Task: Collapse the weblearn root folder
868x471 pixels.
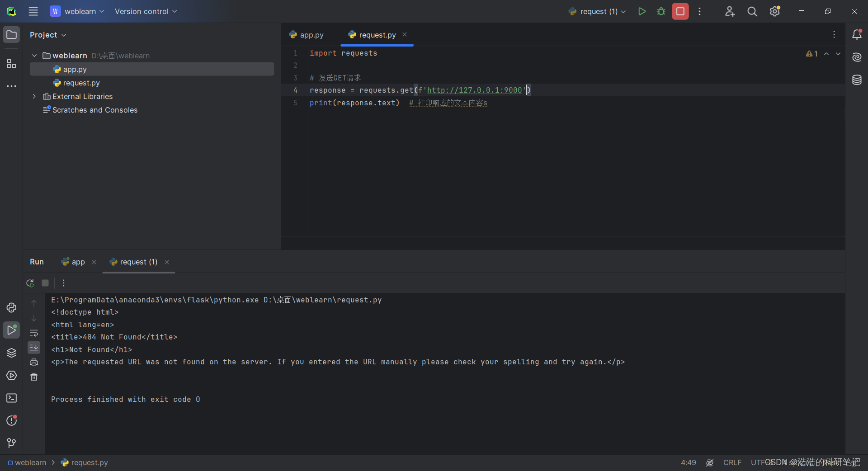Action: pos(34,56)
